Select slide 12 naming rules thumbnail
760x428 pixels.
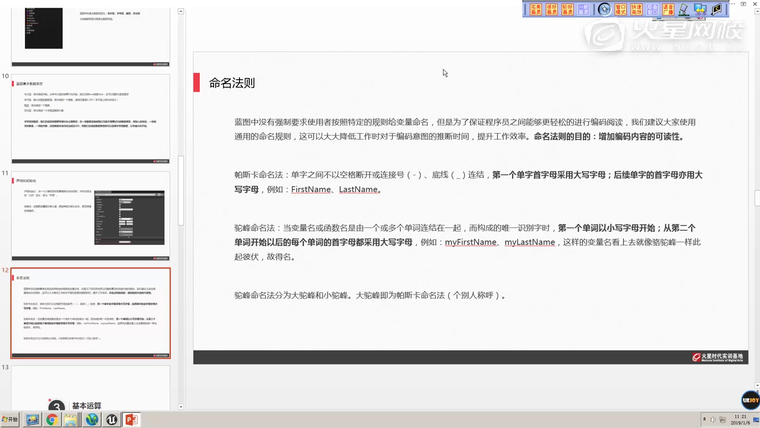point(90,312)
